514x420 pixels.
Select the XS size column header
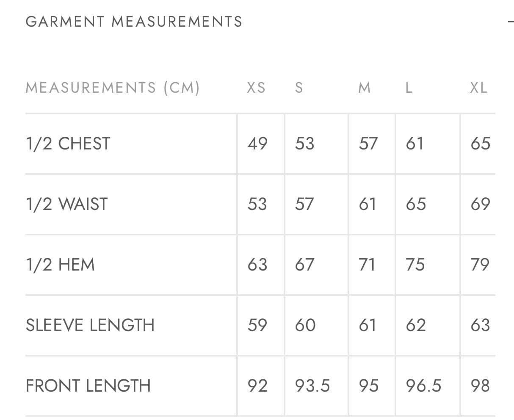[x=256, y=88]
